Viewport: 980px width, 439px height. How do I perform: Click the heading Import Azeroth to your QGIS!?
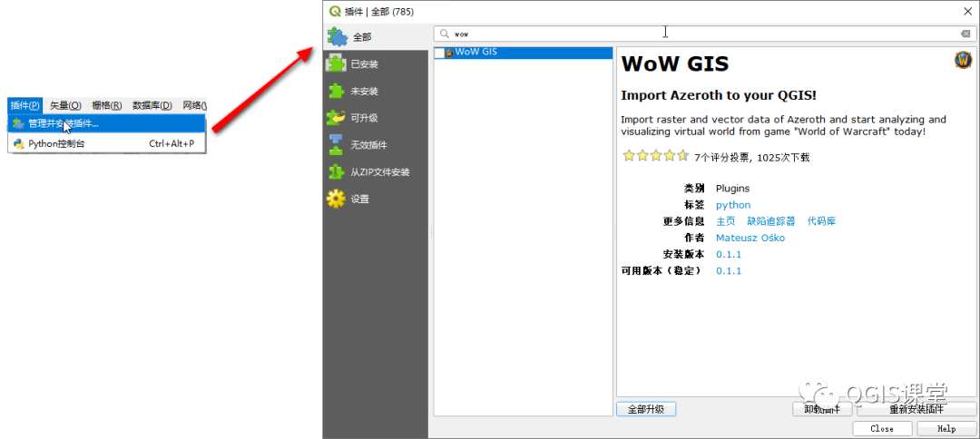(719, 95)
